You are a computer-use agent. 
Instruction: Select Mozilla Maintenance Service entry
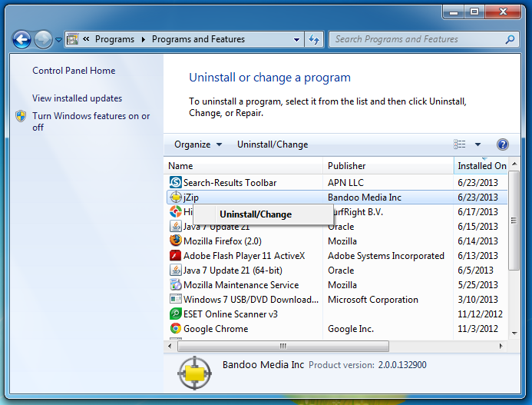(x=241, y=285)
